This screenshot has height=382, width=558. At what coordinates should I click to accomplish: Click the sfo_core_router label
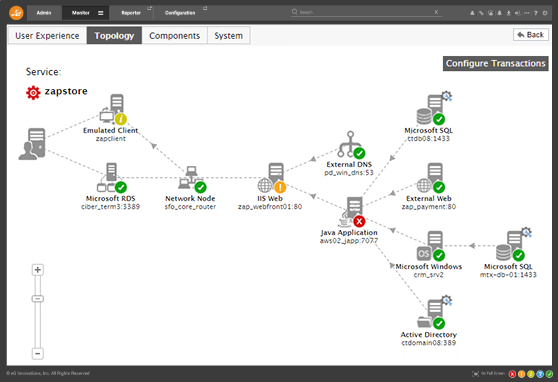190,207
